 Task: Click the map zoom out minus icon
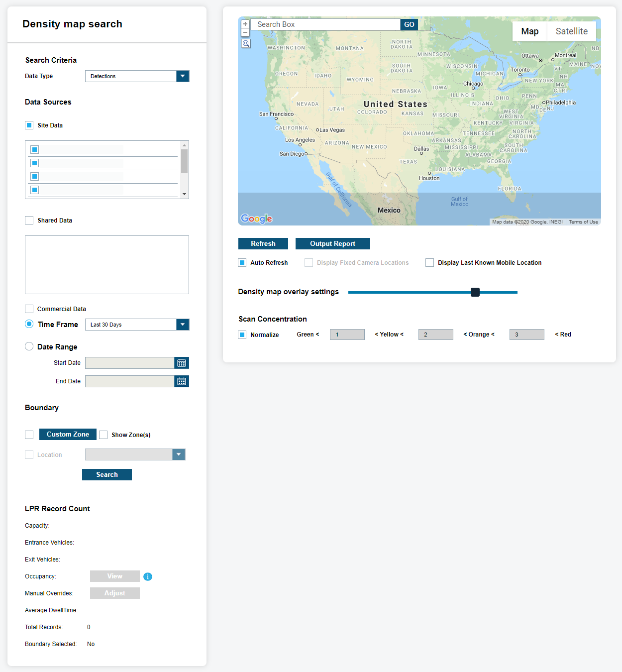coord(245,32)
